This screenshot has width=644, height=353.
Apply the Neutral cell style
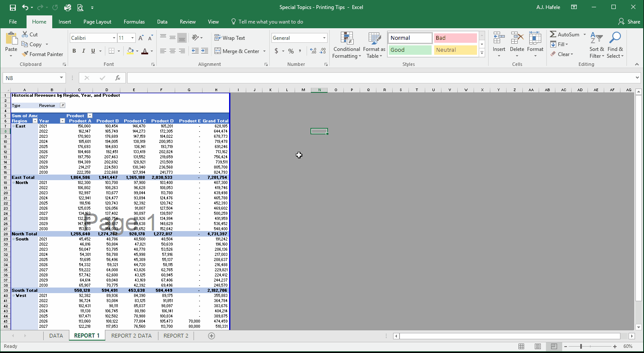click(x=455, y=50)
